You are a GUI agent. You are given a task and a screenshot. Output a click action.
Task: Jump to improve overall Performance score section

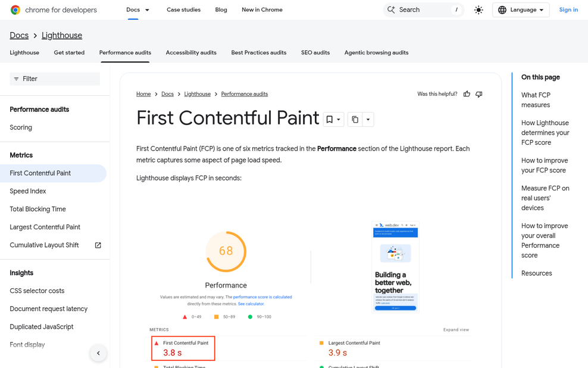click(545, 241)
